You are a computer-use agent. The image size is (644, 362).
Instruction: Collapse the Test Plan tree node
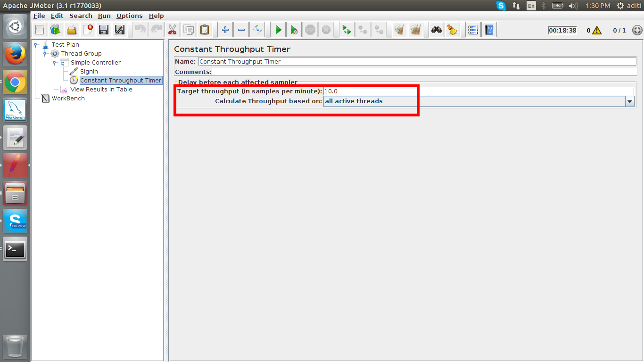35,45
